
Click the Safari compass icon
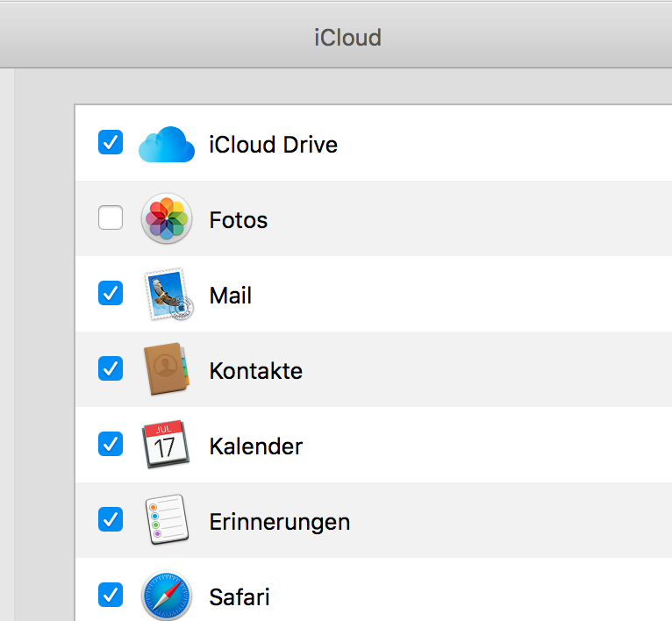[166, 596]
